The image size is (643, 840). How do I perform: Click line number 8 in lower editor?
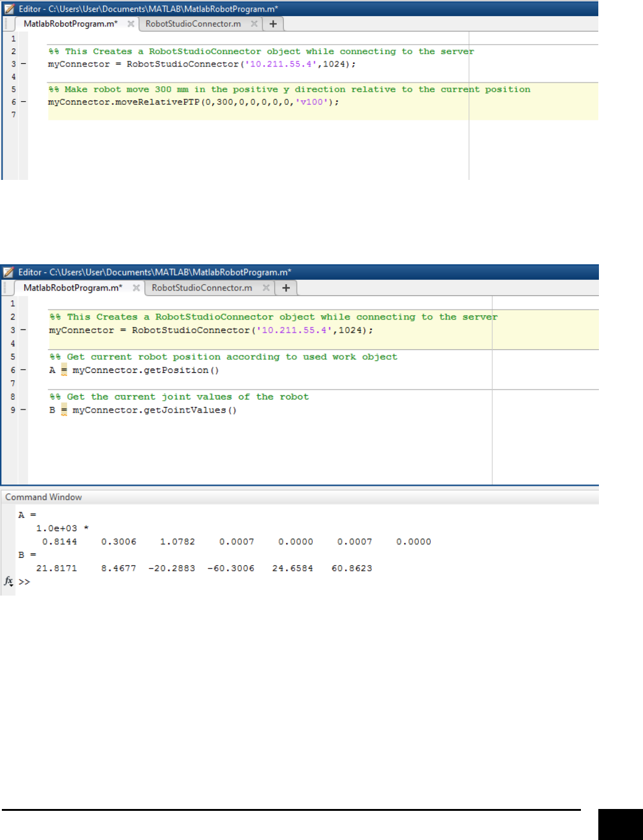(12, 396)
